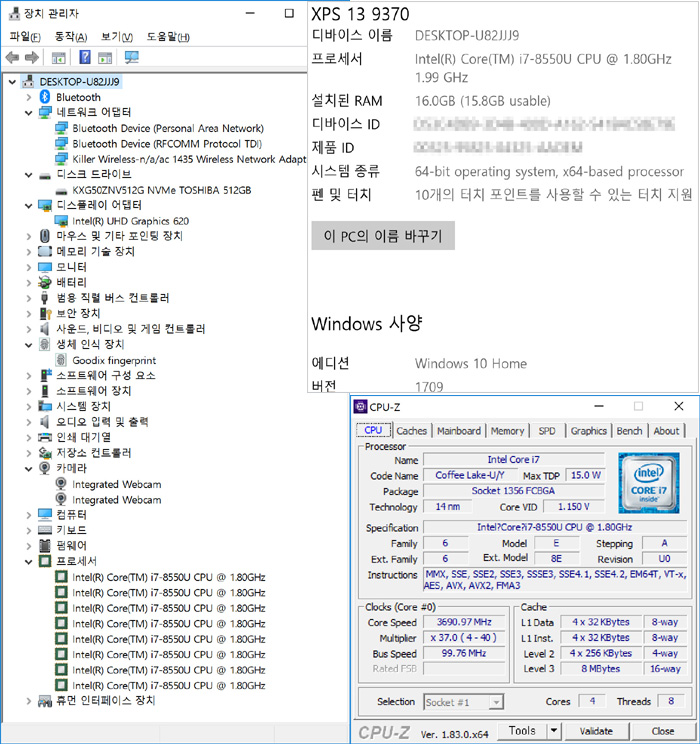The width and height of the screenshot is (700, 747).
Task: Open the 도움말(H) menu
Action: (x=168, y=37)
